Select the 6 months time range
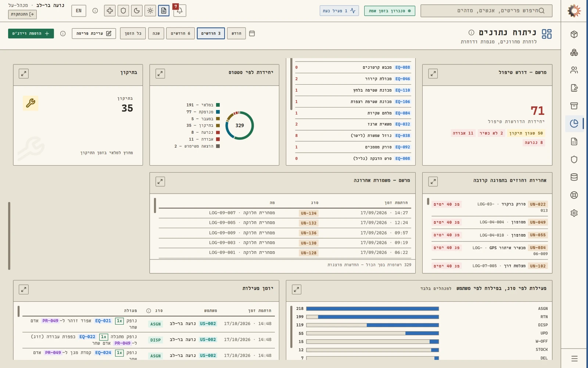Image resolution: width=588 pixels, height=368 pixels. pos(180,33)
